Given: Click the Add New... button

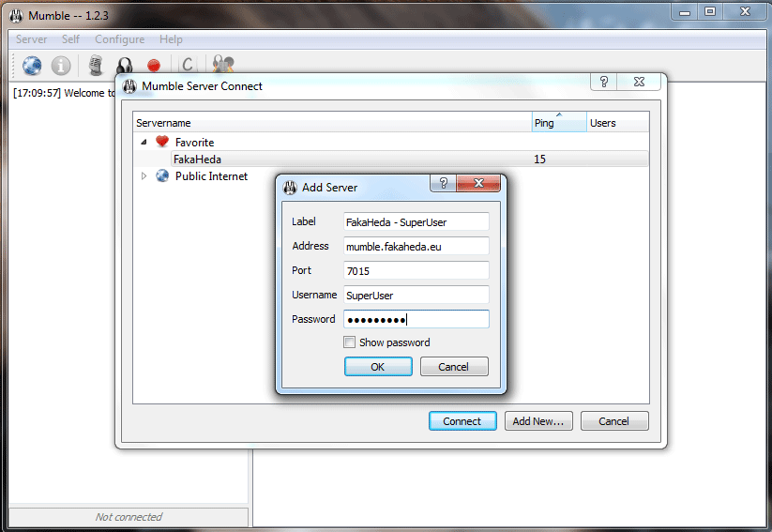Looking at the screenshot, I should (x=538, y=421).
